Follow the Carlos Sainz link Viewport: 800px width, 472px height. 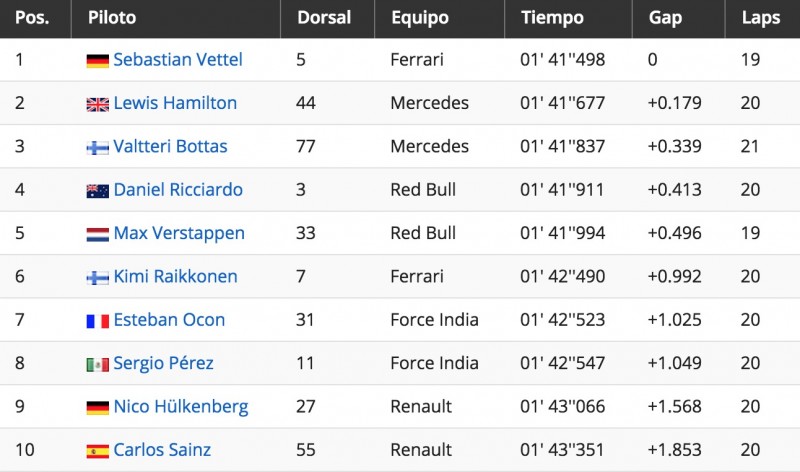[162, 450]
